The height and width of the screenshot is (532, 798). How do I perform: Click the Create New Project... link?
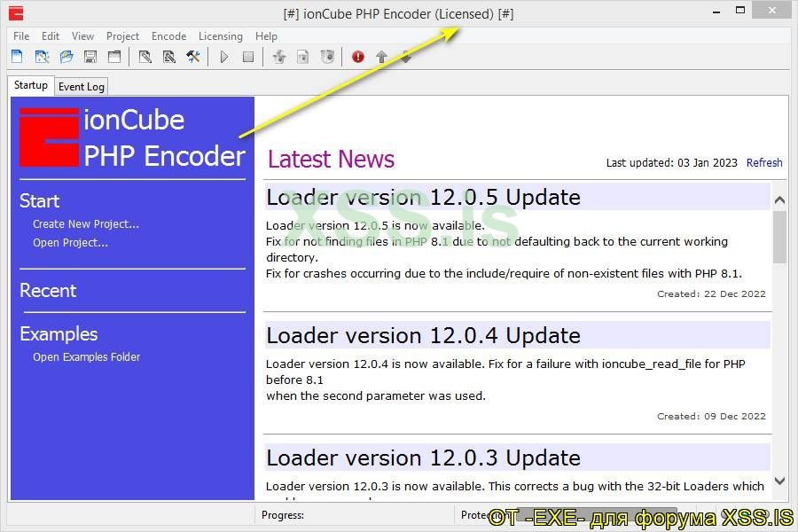(86, 224)
